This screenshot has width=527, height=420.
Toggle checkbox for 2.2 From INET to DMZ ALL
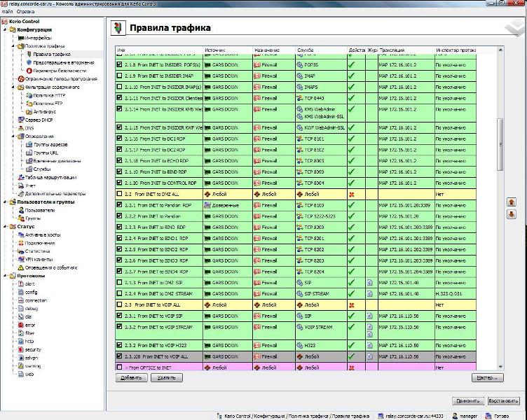(119, 194)
